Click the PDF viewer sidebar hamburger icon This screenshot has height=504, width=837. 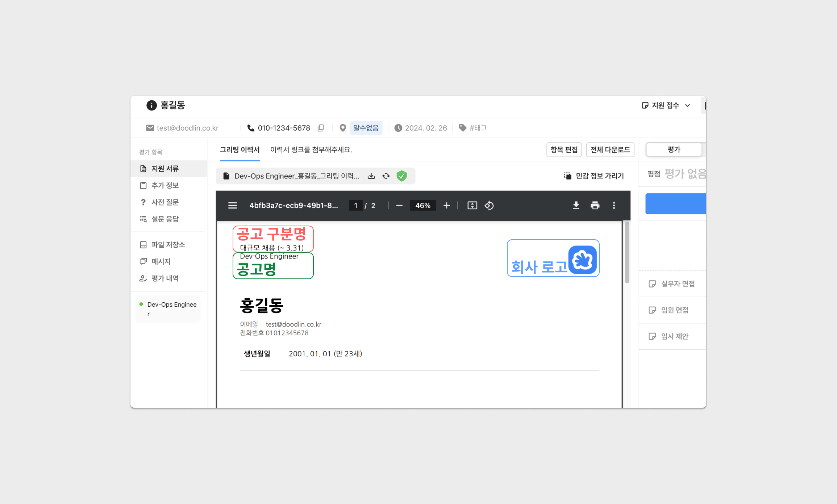pos(232,206)
